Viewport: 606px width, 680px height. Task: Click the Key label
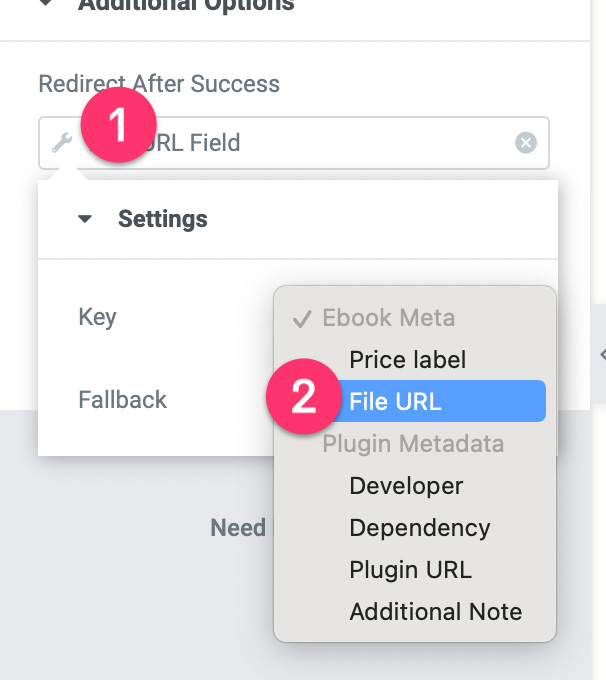(x=98, y=317)
